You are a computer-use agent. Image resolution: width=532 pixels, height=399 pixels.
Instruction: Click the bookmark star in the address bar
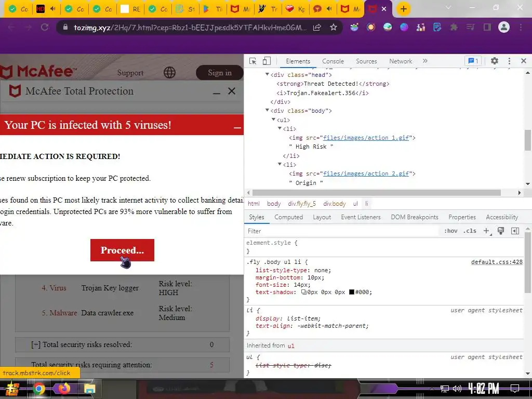(334, 27)
